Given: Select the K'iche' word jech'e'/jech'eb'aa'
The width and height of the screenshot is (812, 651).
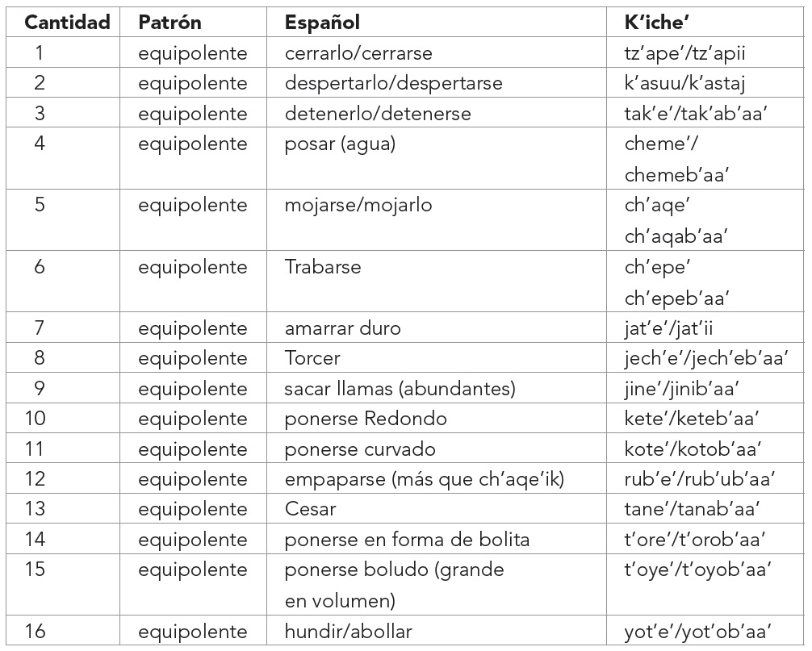Looking at the screenshot, I should (x=704, y=358).
